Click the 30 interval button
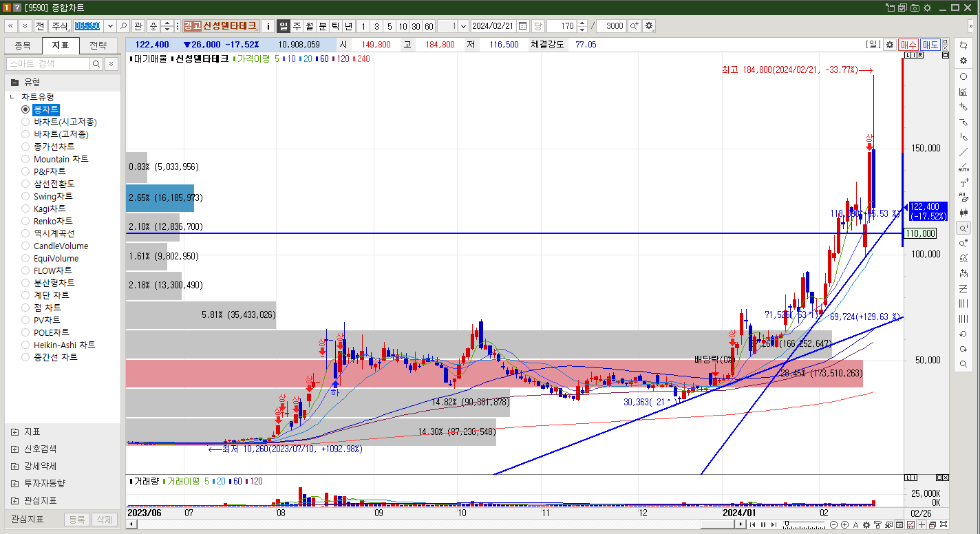 pos(416,26)
